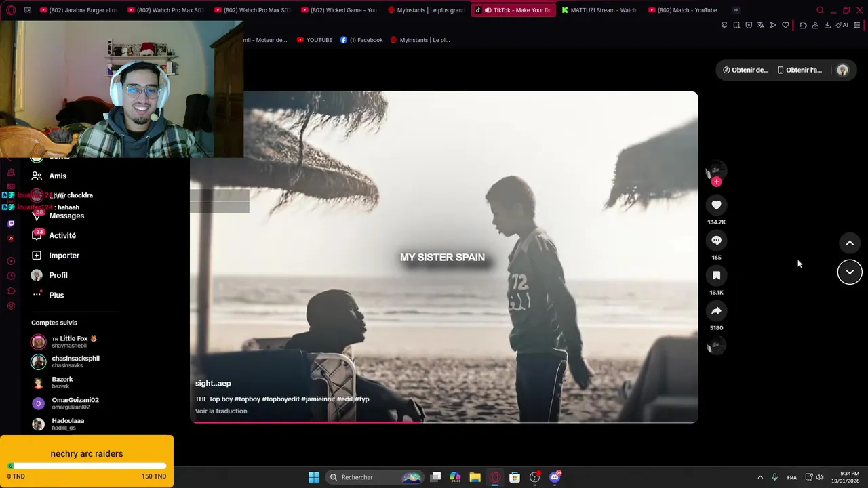Open Profil in the TikTok sidebar

[x=58, y=275]
